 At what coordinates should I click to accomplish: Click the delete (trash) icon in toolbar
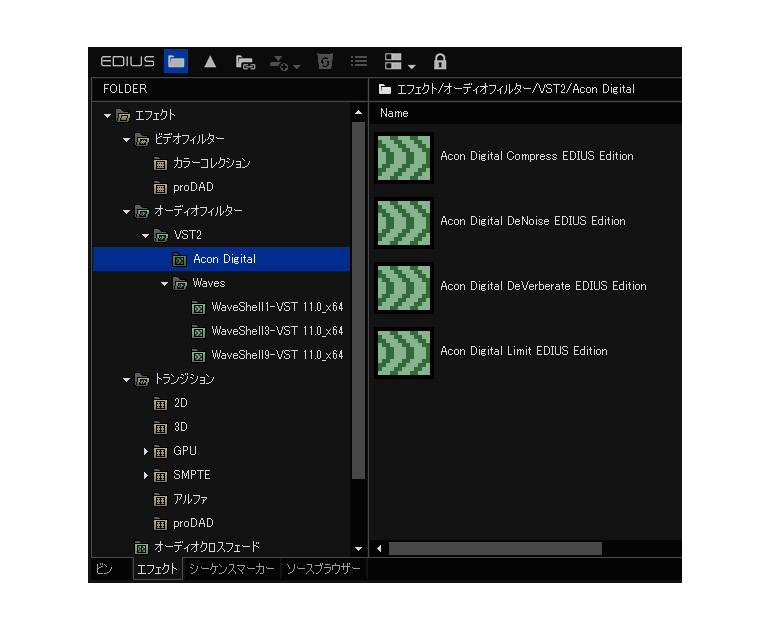coord(325,62)
